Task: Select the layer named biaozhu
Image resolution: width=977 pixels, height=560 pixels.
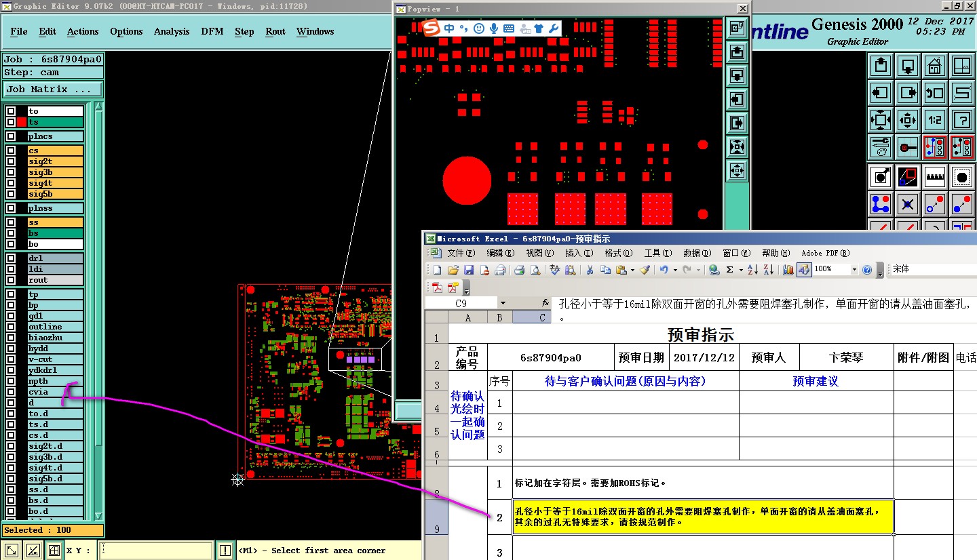Action: click(x=56, y=338)
